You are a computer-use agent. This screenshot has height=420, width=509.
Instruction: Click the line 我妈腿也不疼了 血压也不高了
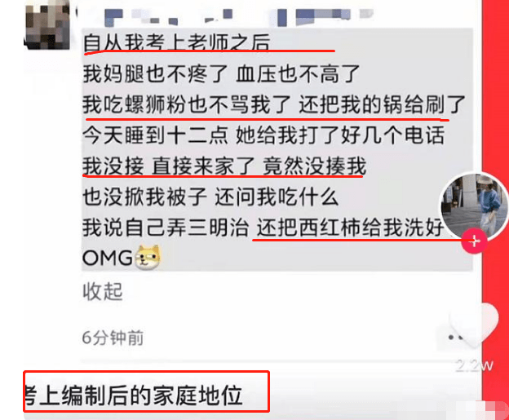coord(221,73)
